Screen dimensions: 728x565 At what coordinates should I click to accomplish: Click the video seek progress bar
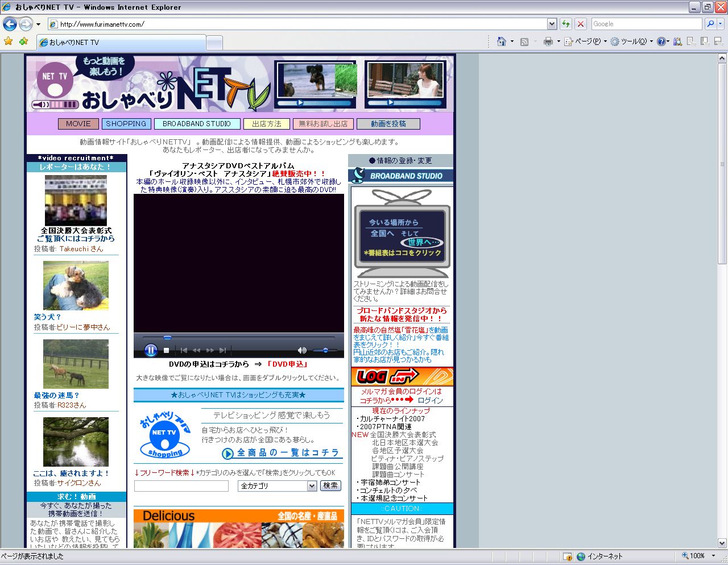[238, 338]
